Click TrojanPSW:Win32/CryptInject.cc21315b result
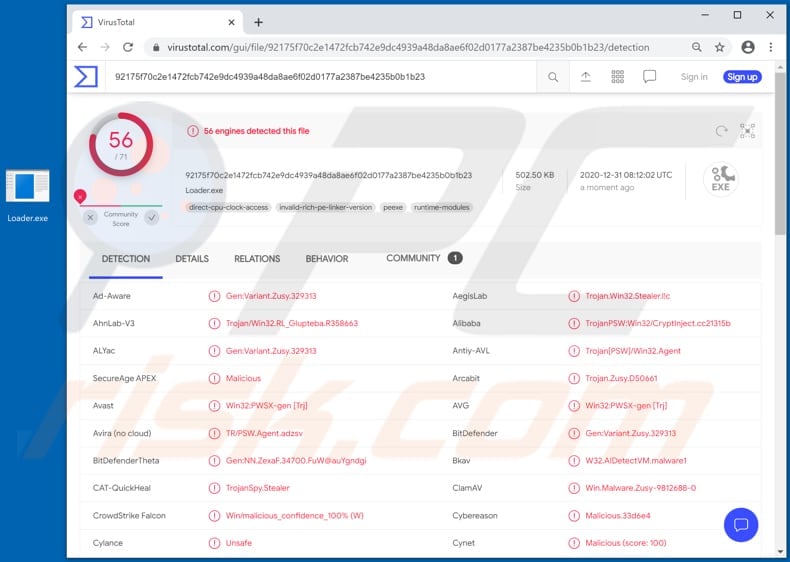790x562 pixels. point(657,324)
